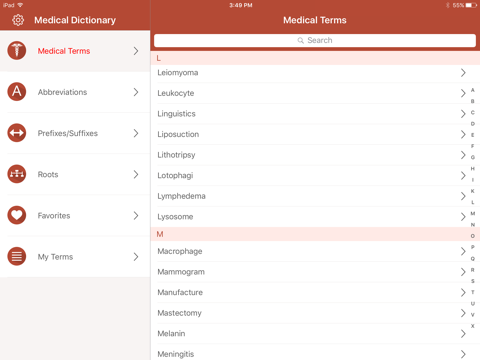The width and height of the screenshot is (480, 360).
Task: Open the My Terms section
Action: pos(75,257)
